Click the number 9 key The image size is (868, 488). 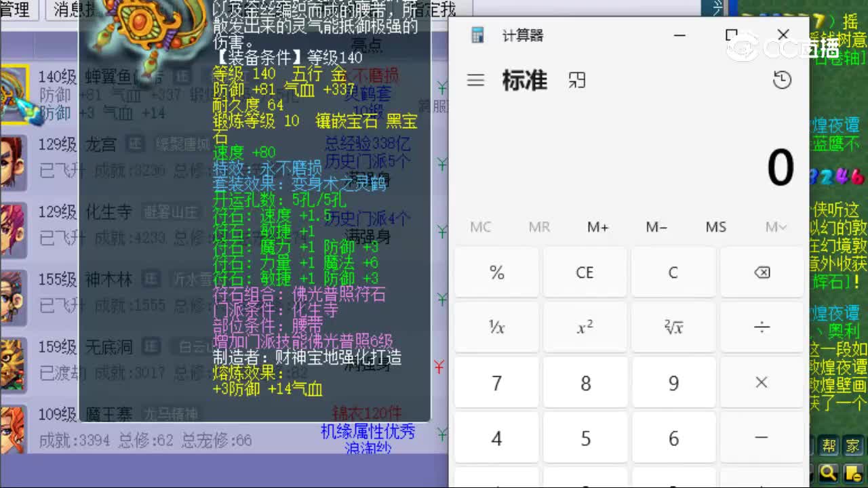(673, 383)
